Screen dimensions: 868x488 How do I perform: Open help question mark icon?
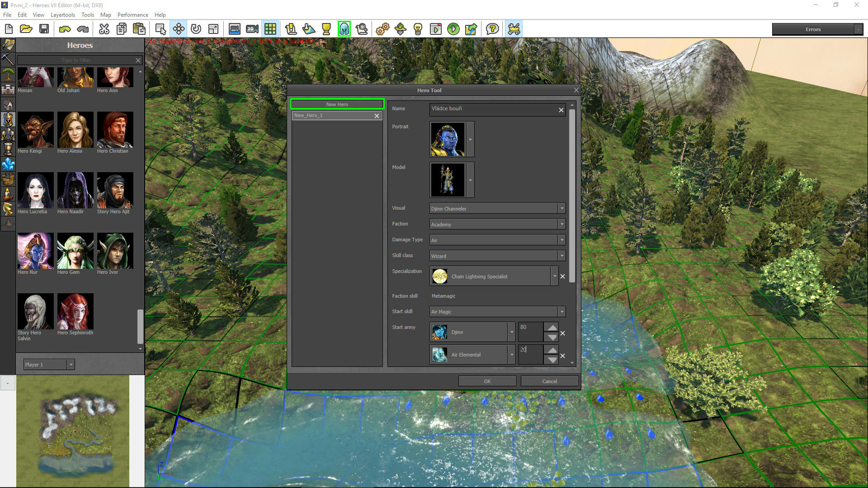point(492,29)
